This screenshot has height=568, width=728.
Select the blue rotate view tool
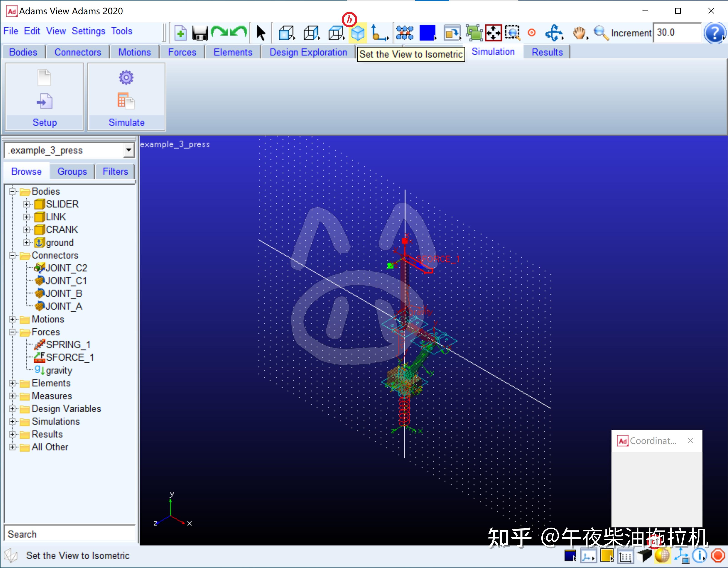(554, 33)
